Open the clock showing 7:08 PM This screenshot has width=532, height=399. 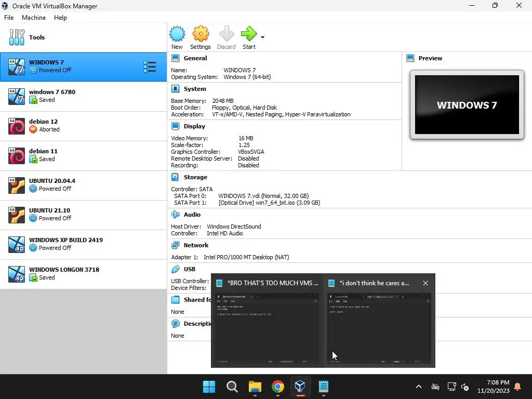point(494,387)
